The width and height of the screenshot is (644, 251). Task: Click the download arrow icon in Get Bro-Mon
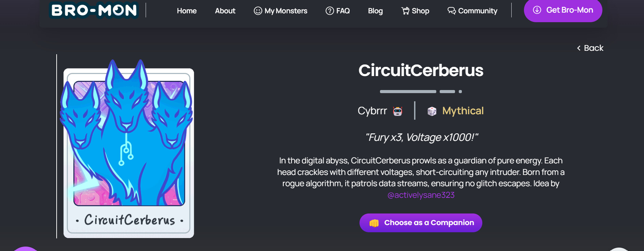click(537, 10)
